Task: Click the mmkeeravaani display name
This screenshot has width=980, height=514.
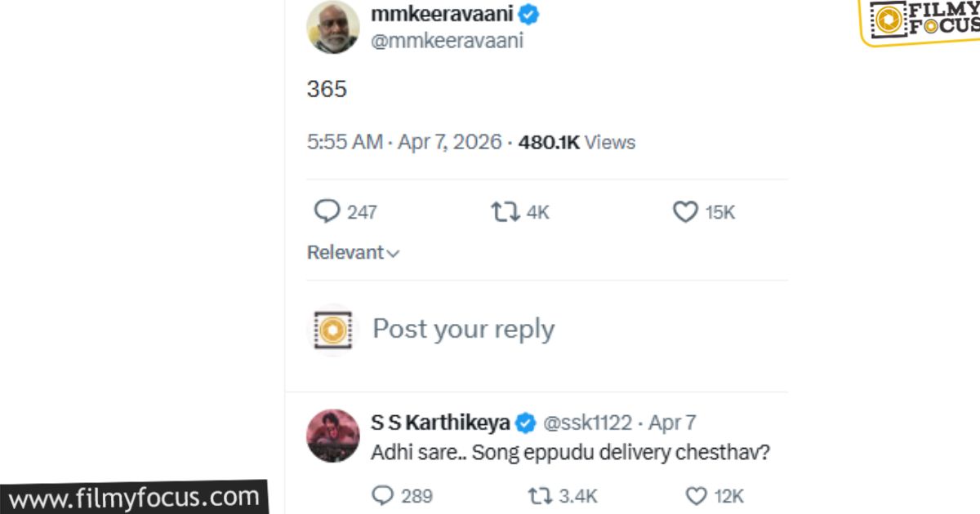Action: coord(442,14)
